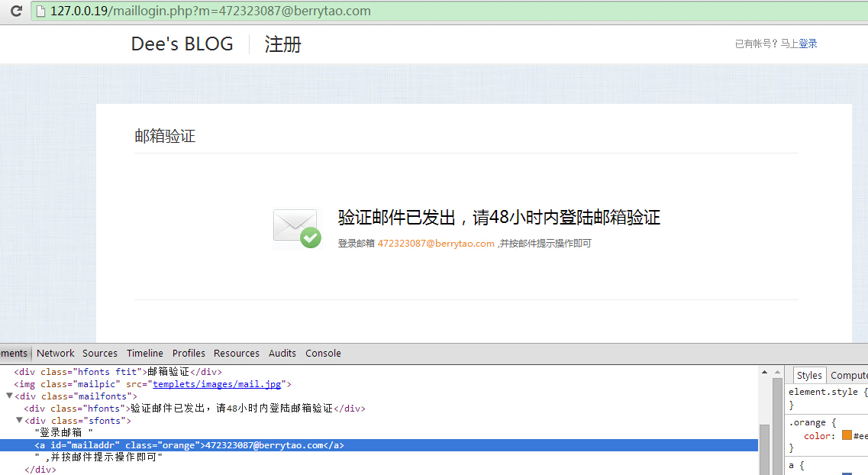Click the Dee's BLOG site title
The width and height of the screenshot is (868, 475).
click(182, 44)
